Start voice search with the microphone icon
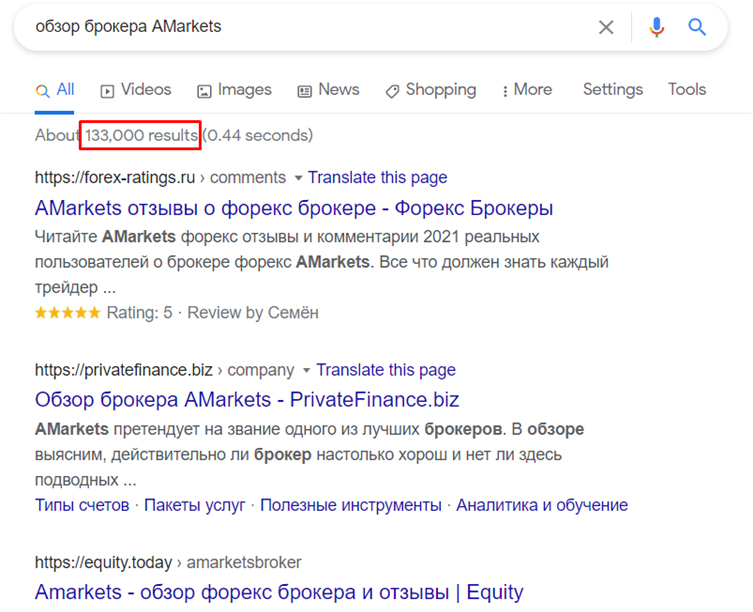This screenshot has width=753, height=612. [x=656, y=28]
